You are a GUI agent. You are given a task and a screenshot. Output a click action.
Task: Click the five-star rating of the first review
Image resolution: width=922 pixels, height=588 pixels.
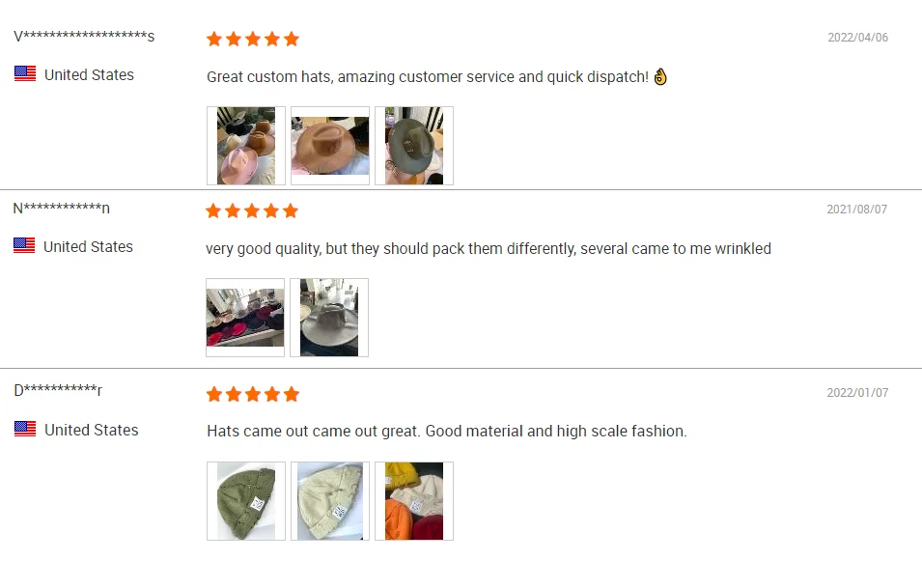pyautogui.click(x=253, y=40)
